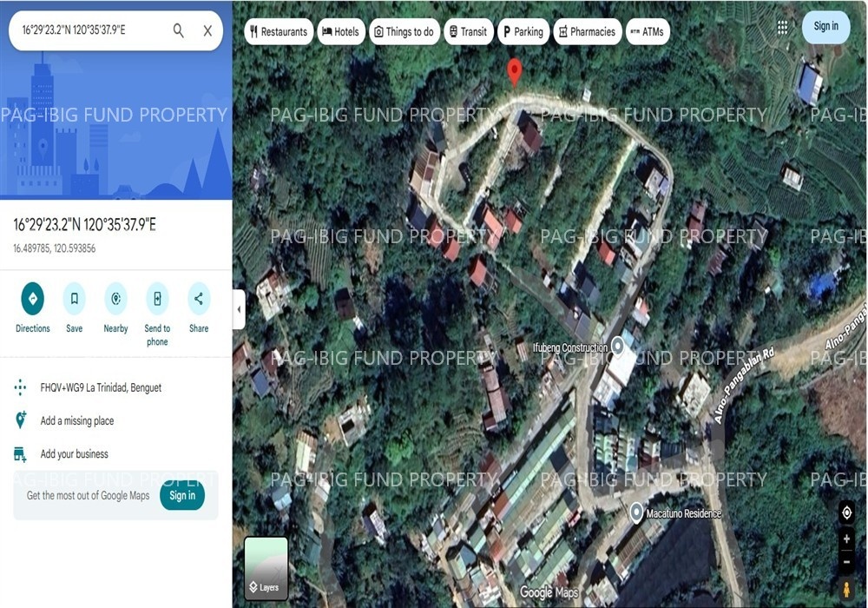This screenshot has height=608, width=868.
Task: Collapse the side panel
Action: pos(239,309)
